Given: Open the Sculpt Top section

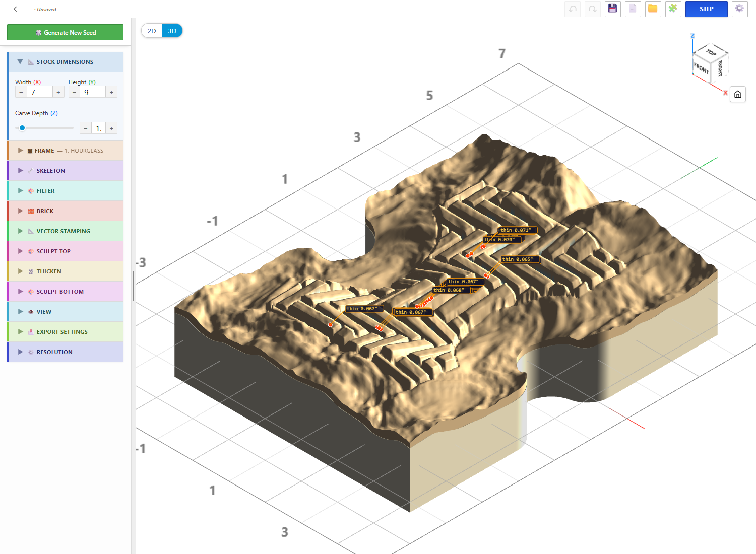Looking at the screenshot, I should pyautogui.click(x=66, y=251).
